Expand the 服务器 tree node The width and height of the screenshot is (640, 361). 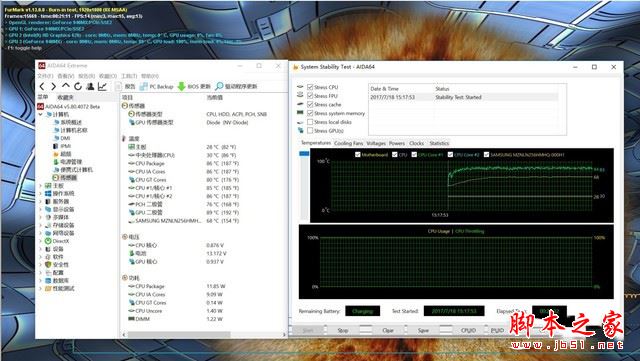[x=41, y=202]
